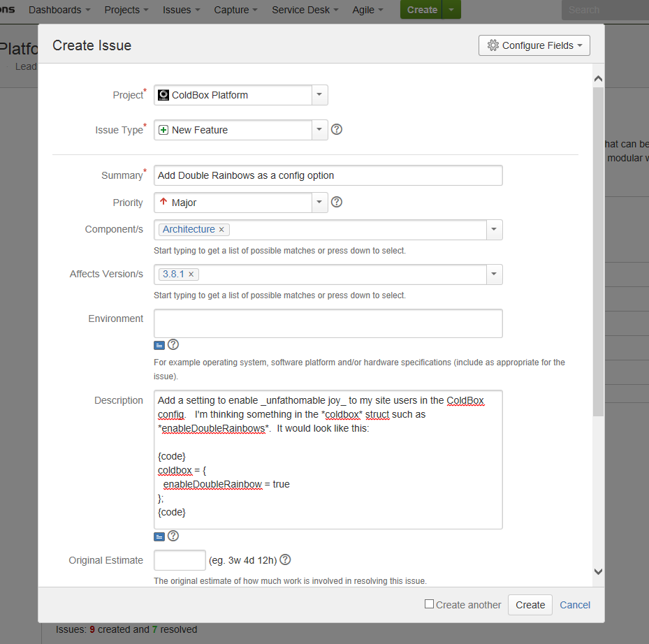This screenshot has width=649, height=644.
Task: Expand the Project dropdown
Action: 319,95
